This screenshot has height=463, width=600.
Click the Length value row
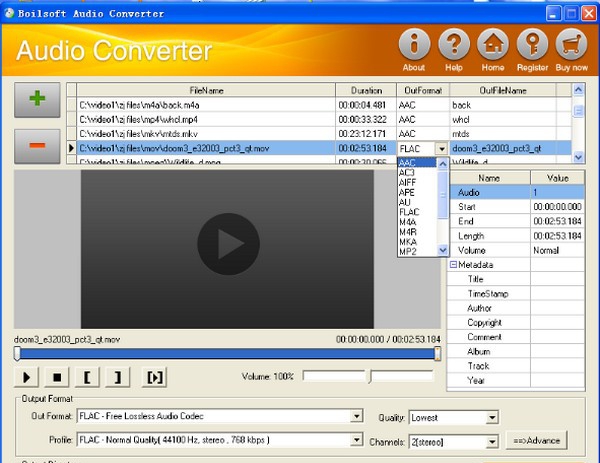(x=517, y=236)
